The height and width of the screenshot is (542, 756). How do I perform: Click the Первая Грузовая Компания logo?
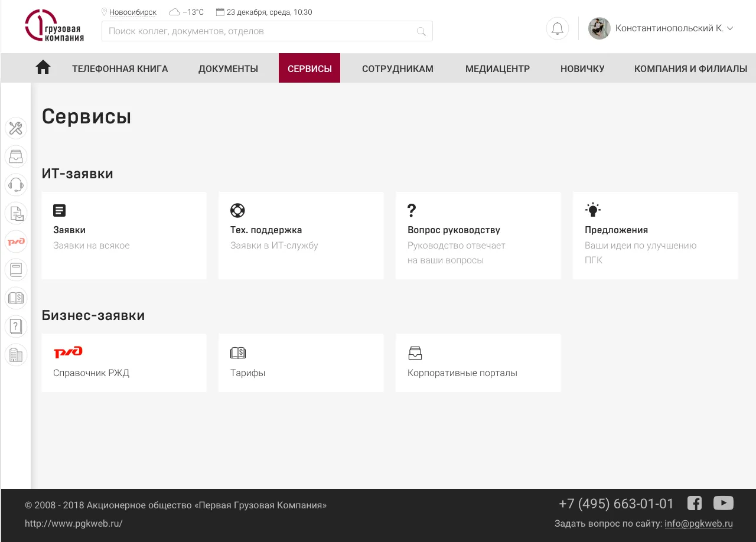tap(54, 25)
